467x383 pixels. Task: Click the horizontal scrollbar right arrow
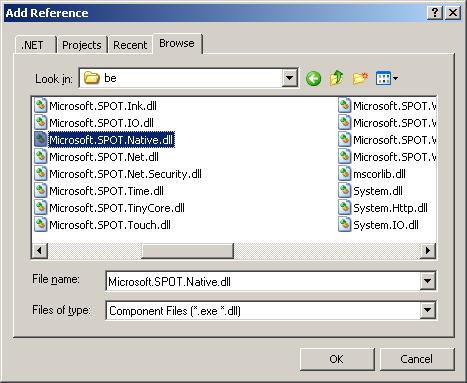pos(428,250)
